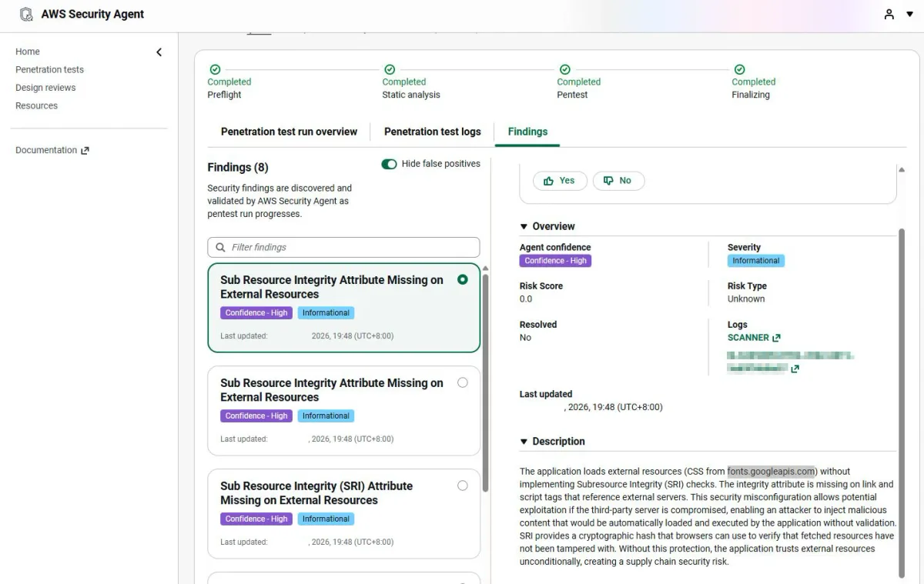Open the Penetration test run overview tab
Screen dimensions: 924x584
tap(289, 132)
